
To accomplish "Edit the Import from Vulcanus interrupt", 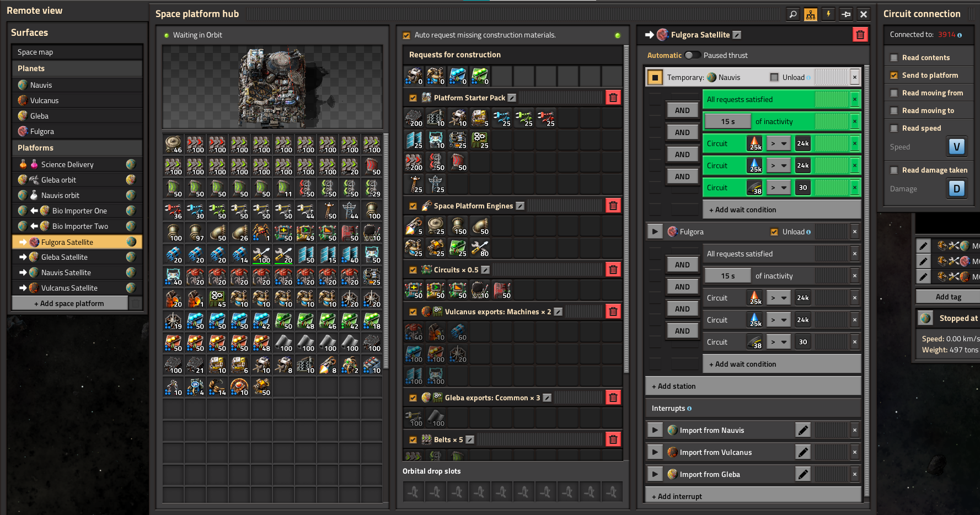I will coord(803,452).
